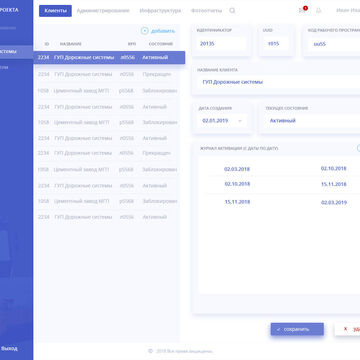Click the bell icon in the header
The height and width of the screenshot is (360, 360).
(319, 11)
